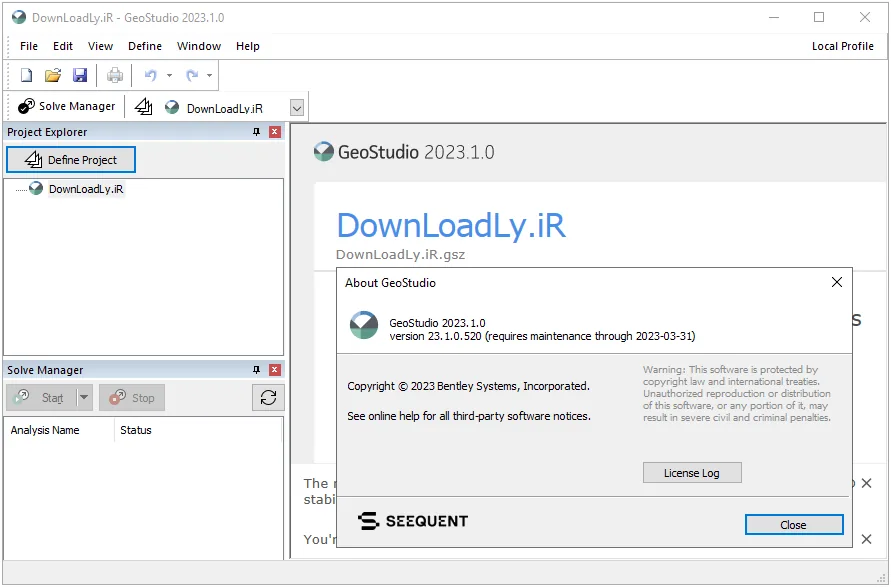This screenshot has height=587, width=891.
Task: Click the GeoStudio logo in About dialog
Action: tap(364, 325)
